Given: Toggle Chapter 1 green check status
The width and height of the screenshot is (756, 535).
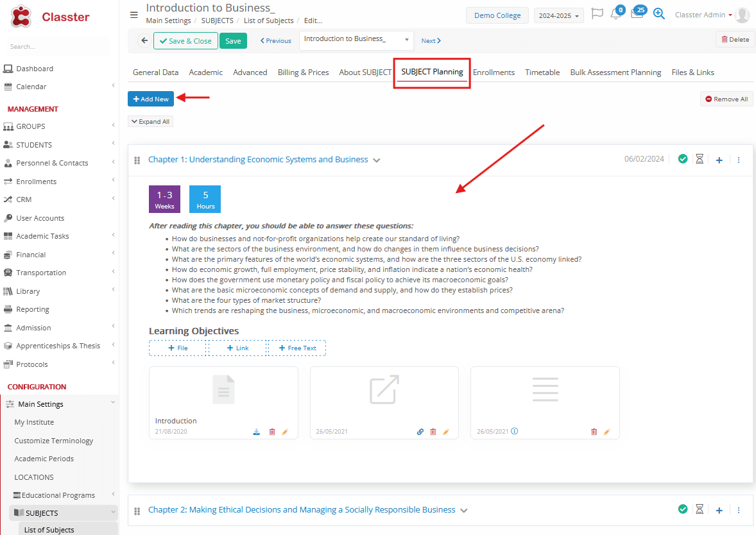Looking at the screenshot, I should pyautogui.click(x=683, y=159).
